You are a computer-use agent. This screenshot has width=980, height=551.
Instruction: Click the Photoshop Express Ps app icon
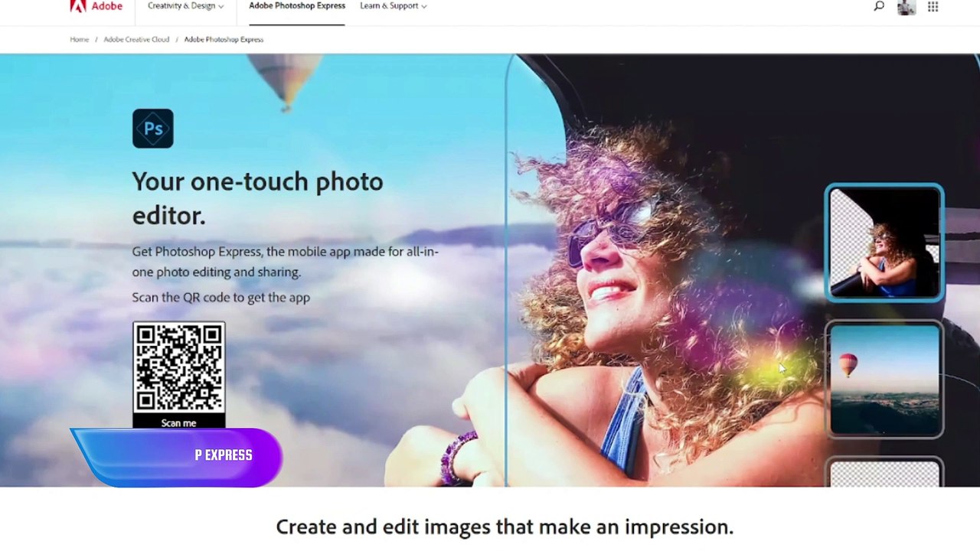pyautogui.click(x=153, y=128)
